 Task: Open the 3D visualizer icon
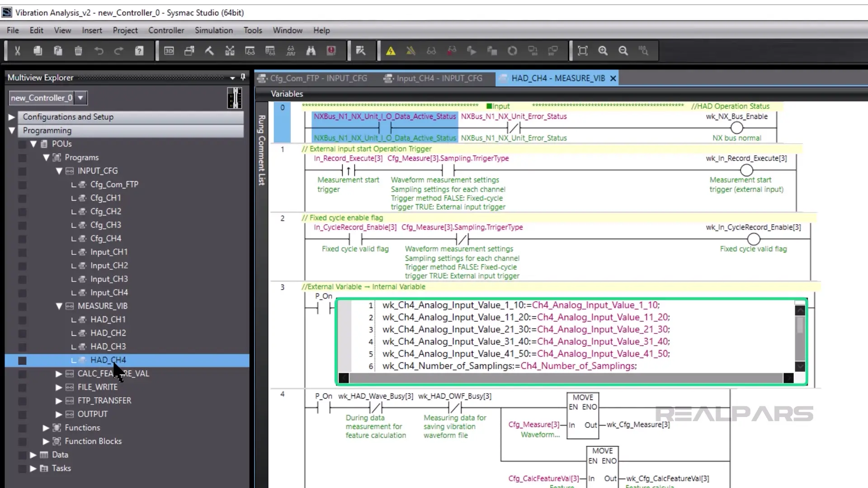point(169,51)
